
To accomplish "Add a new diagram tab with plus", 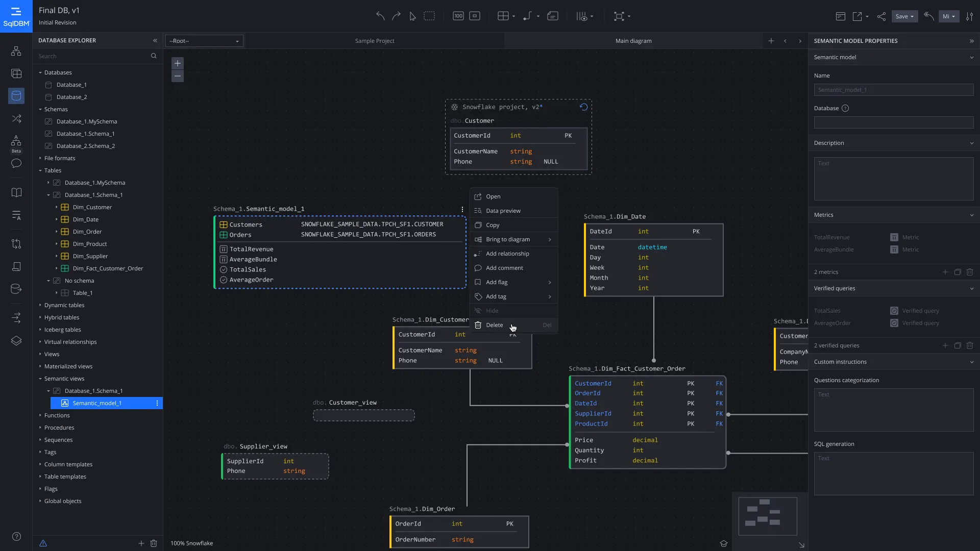I will click(x=771, y=41).
